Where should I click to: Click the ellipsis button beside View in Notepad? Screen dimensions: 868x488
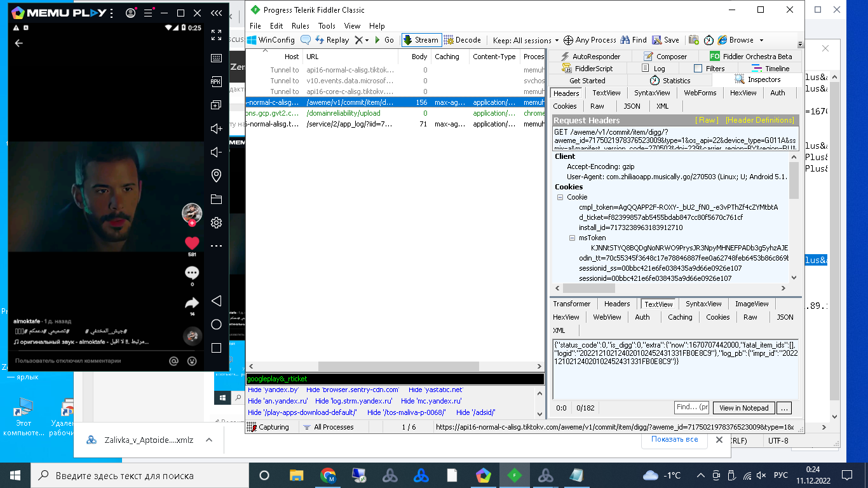pyautogui.click(x=784, y=408)
